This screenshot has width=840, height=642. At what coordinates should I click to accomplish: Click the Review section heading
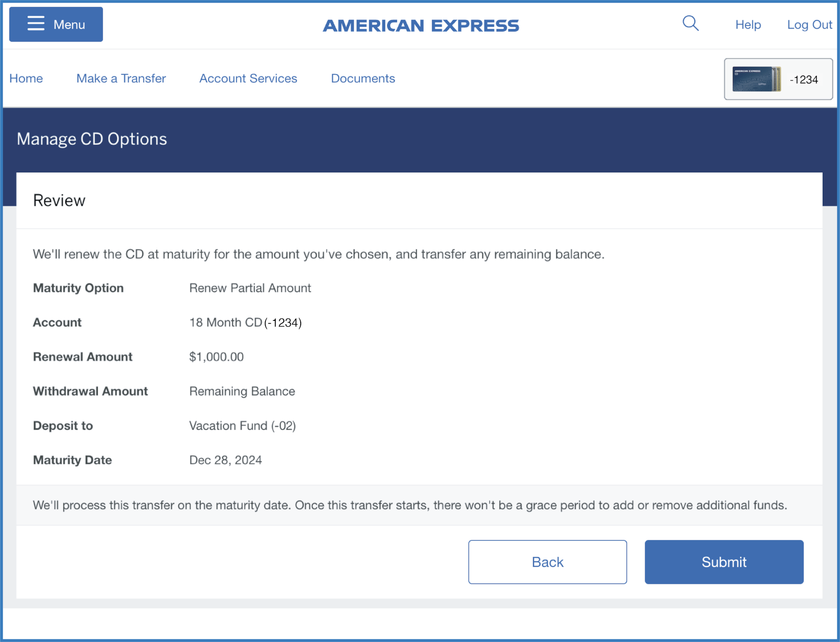pos(59,201)
